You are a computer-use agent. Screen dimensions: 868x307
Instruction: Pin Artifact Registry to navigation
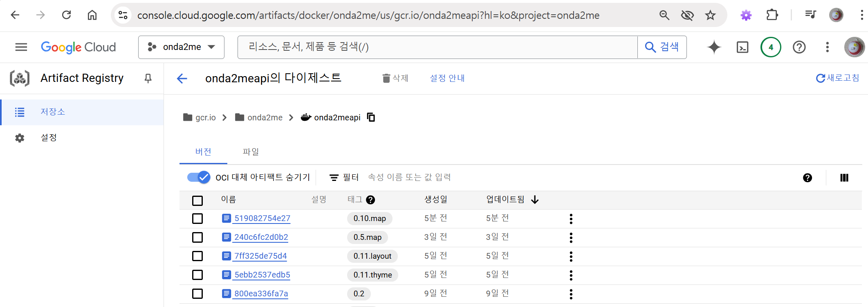[x=148, y=78]
